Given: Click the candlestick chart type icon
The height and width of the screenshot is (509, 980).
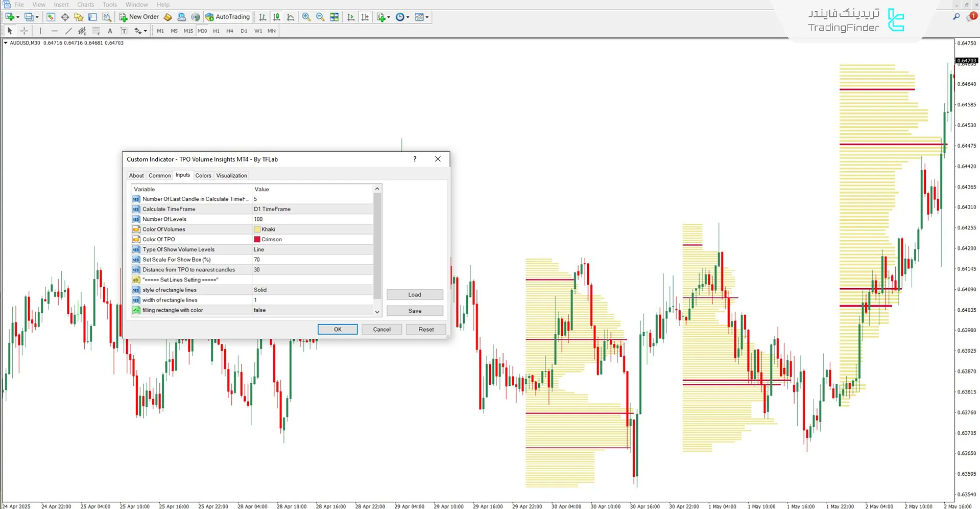Looking at the screenshot, I should tap(276, 17).
